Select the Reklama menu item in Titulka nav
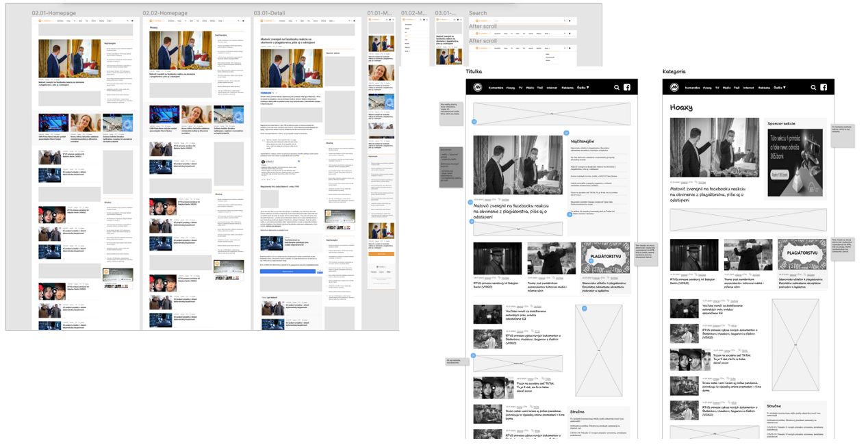The image size is (868, 445). tap(567, 88)
